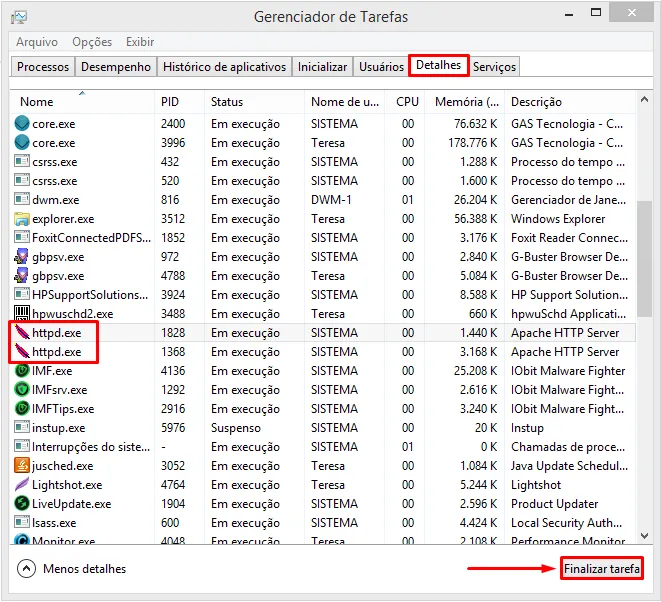Click the httpd.exe feather icon PID 1368

coord(21,351)
